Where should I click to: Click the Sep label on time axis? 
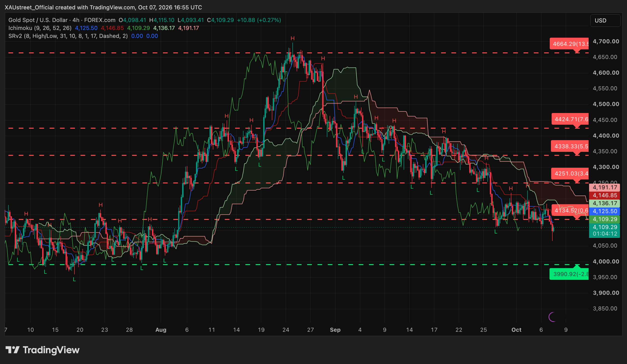coord(335,330)
